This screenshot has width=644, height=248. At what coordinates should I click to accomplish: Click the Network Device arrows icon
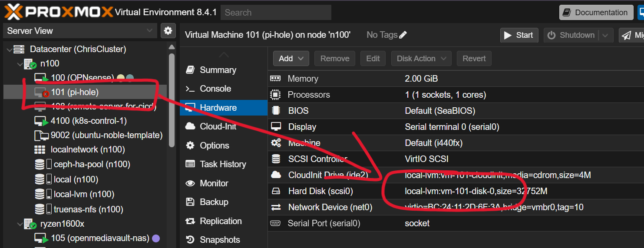[275, 207]
